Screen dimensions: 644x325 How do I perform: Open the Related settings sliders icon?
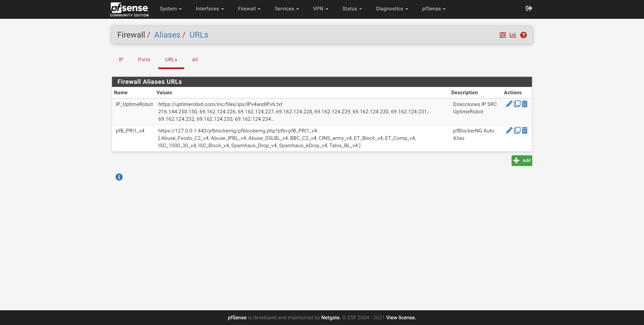[502, 35]
